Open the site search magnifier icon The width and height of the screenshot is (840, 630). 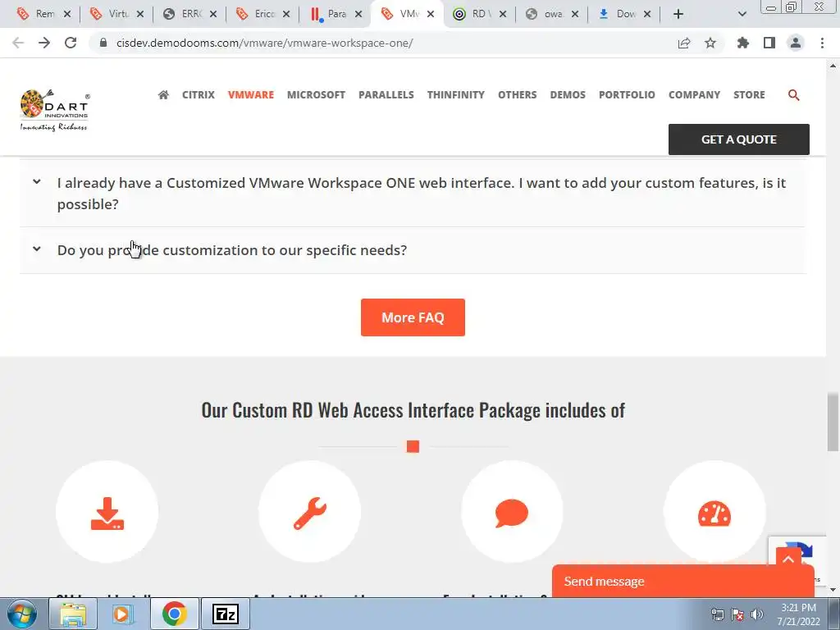coord(793,95)
